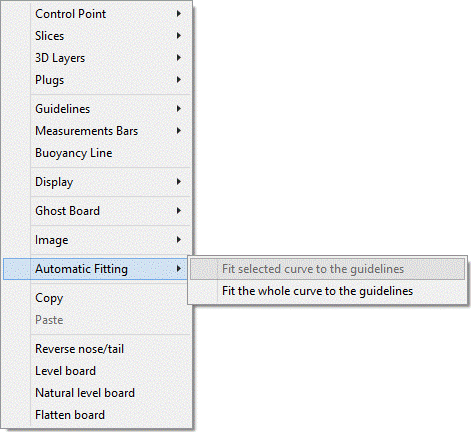Choose Fit selected curve to the guidelines
This screenshot has width=471, height=432.
pos(327,269)
